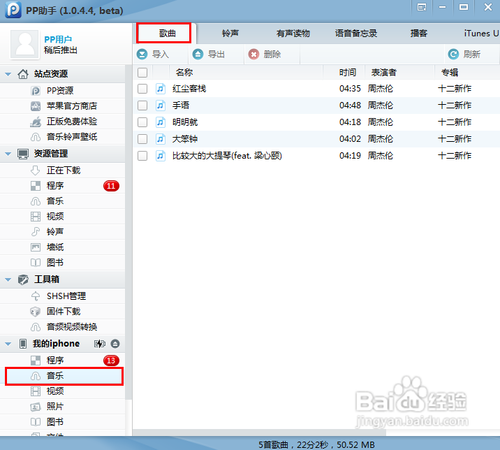Viewport: 500px width, 450px height.
Task: Open 程序 under 我的iphone
Action: click(63, 360)
